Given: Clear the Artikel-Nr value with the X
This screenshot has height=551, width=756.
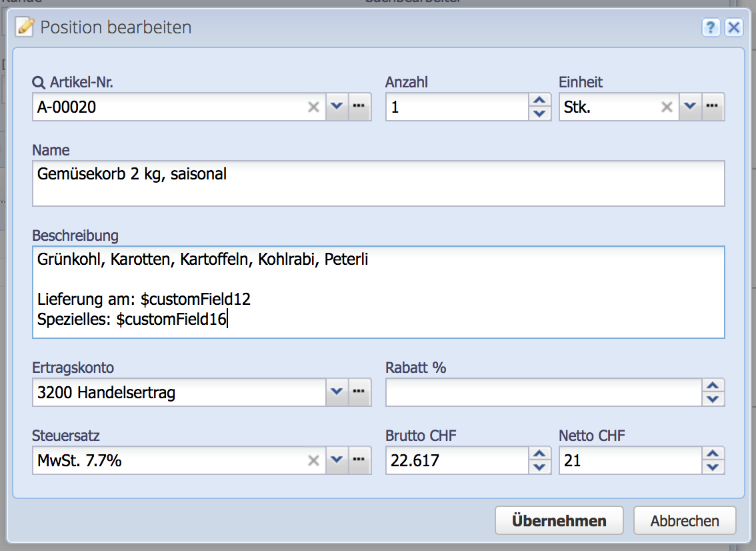Looking at the screenshot, I should point(313,106).
